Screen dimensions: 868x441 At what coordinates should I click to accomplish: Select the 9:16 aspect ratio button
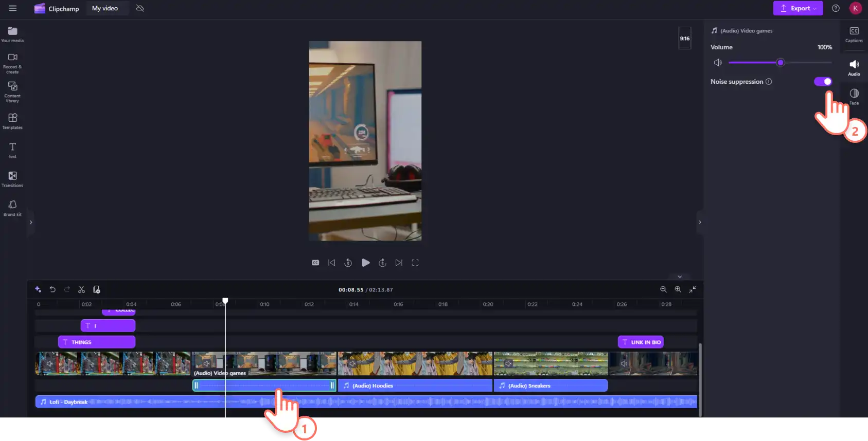click(685, 39)
